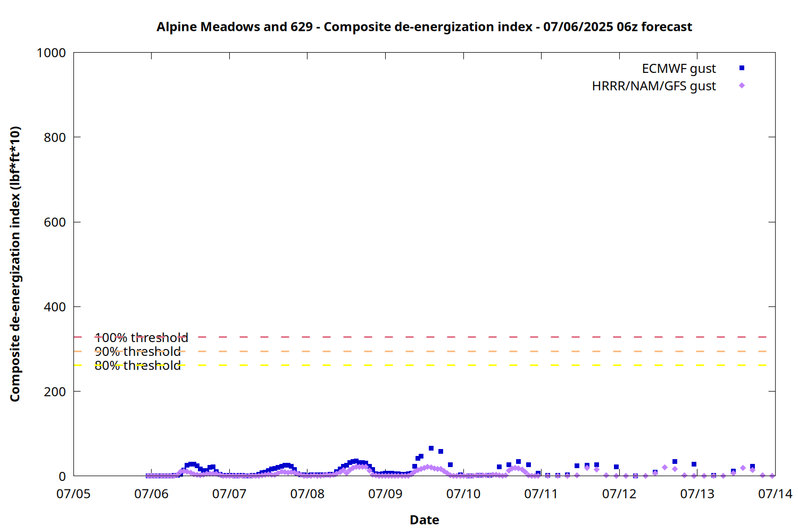Select the ECMWF gust legend label
Image resolution: width=798 pixels, height=532 pixels.
679,69
